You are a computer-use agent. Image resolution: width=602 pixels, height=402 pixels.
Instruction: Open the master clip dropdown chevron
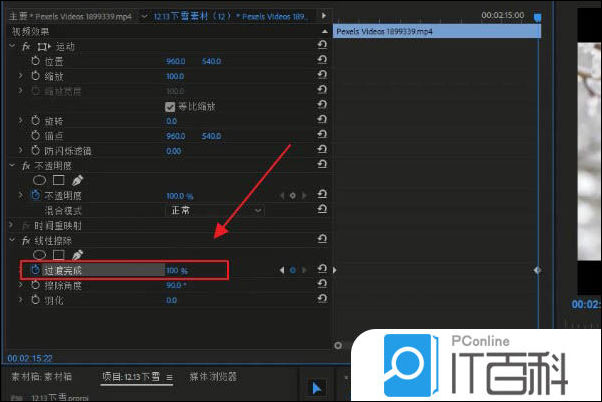click(x=144, y=17)
